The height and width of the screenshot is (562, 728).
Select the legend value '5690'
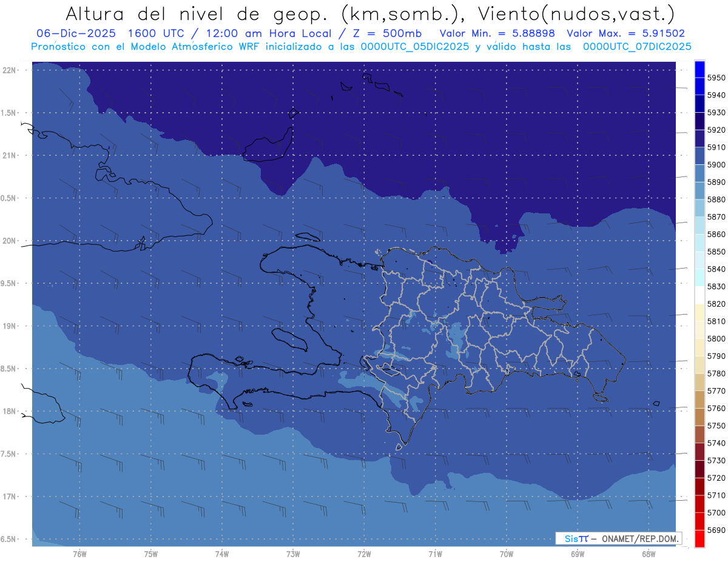[716, 530]
